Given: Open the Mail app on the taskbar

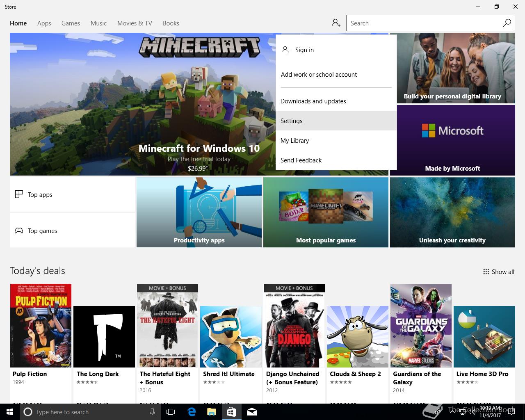Looking at the screenshot, I should (252, 412).
